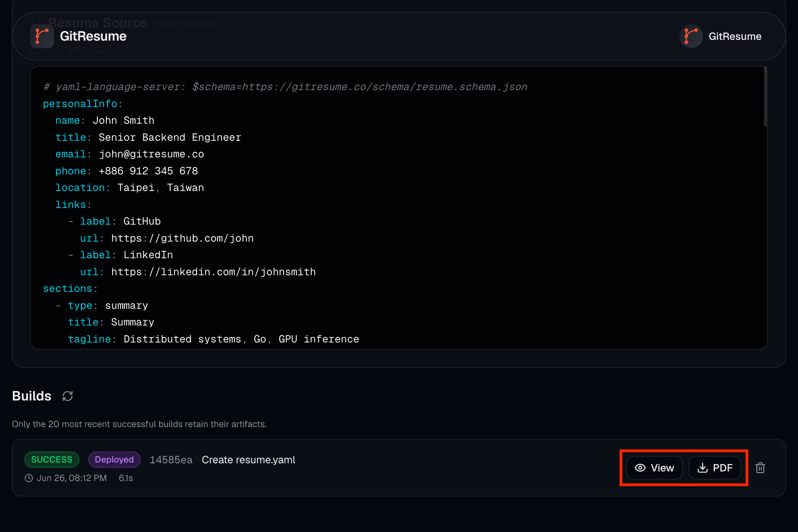
Task: Click the 'title: Summary' line
Action: point(111,322)
